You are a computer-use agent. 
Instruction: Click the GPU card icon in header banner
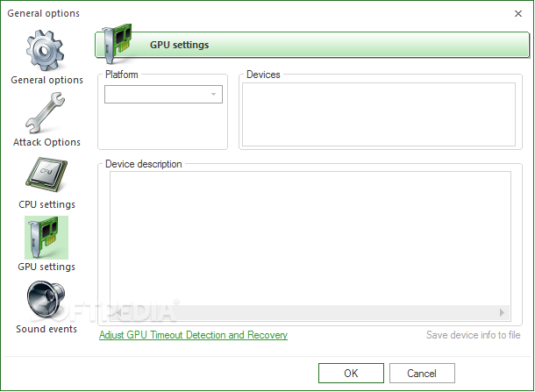pyautogui.click(x=117, y=43)
